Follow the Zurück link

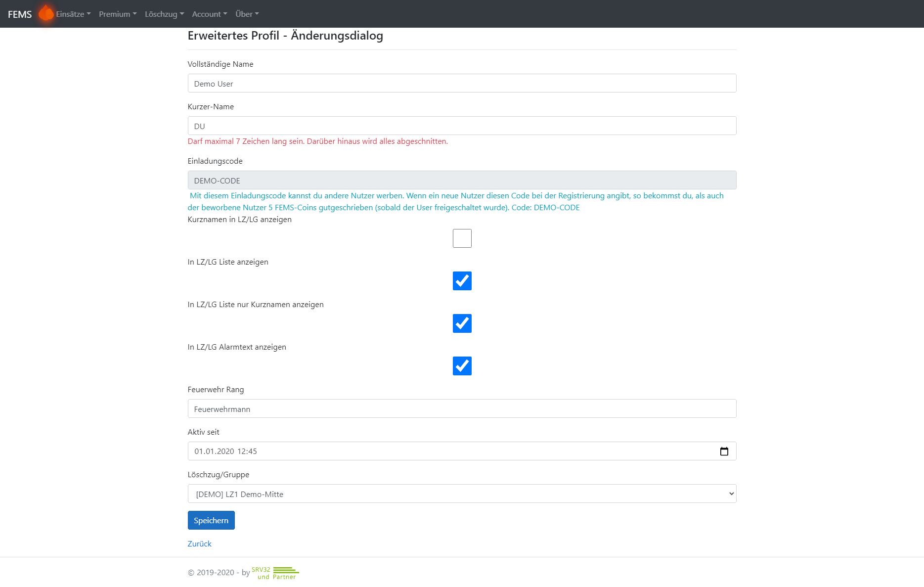coord(199,543)
